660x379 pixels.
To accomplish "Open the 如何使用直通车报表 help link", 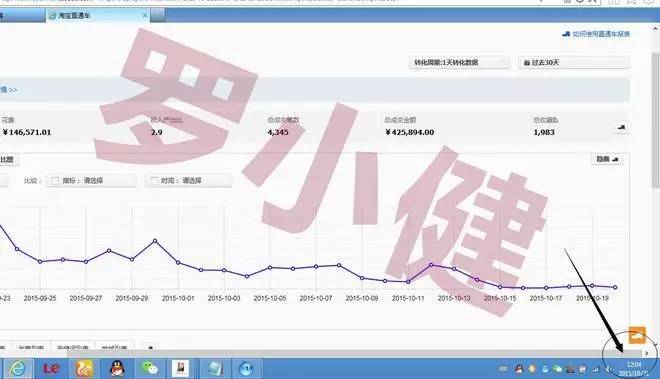I will coord(596,34).
